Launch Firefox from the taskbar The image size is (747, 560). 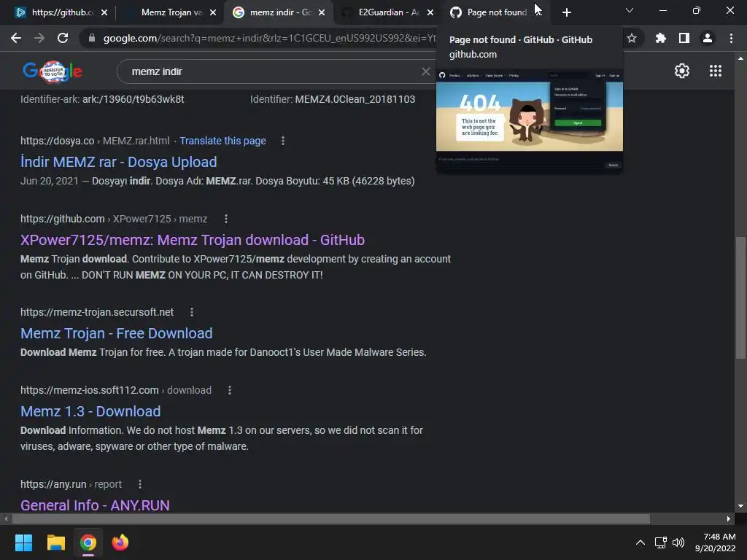(120, 542)
